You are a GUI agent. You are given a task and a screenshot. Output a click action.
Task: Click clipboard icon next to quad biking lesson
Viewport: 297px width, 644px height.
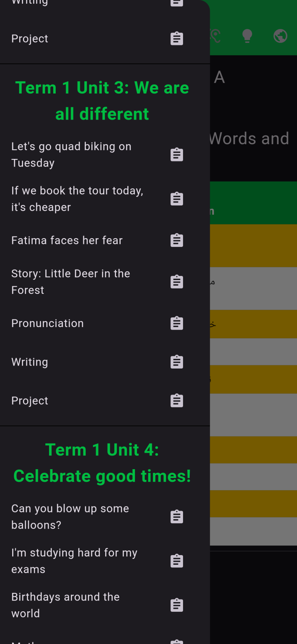[177, 155]
